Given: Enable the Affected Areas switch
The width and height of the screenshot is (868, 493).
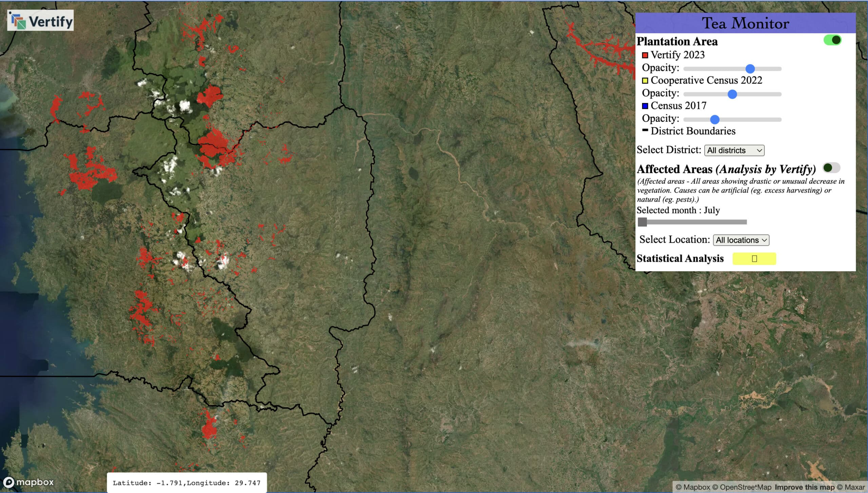Looking at the screenshot, I should tap(831, 168).
